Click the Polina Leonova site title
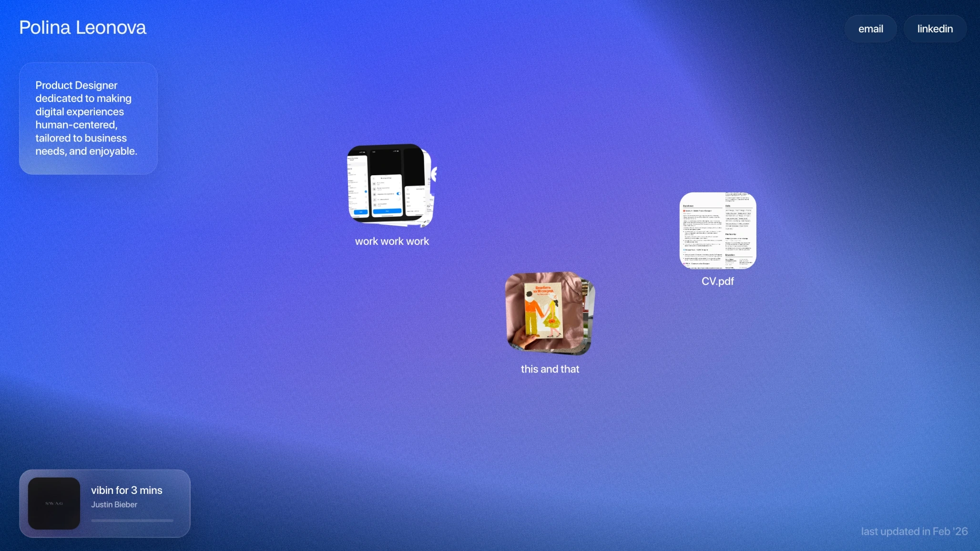The width and height of the screenshot is (980, 551). tap(82, 28)
